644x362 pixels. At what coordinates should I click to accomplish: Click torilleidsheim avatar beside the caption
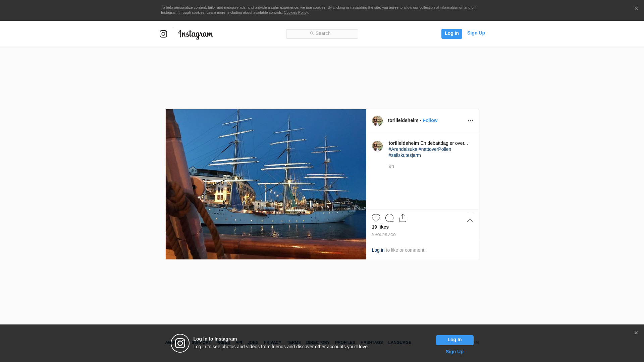pyautogui.click(x=377, y=146)
